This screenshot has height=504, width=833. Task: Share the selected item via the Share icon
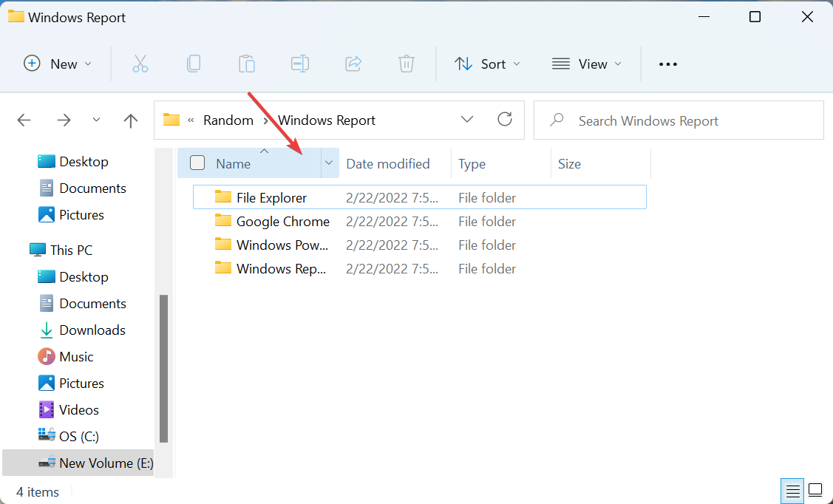[353, 64]
